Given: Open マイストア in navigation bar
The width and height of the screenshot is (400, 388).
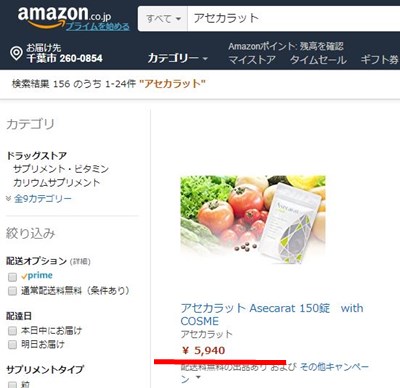Looking at the screenshot, I should pyautogui.click(x=252, y=60).
